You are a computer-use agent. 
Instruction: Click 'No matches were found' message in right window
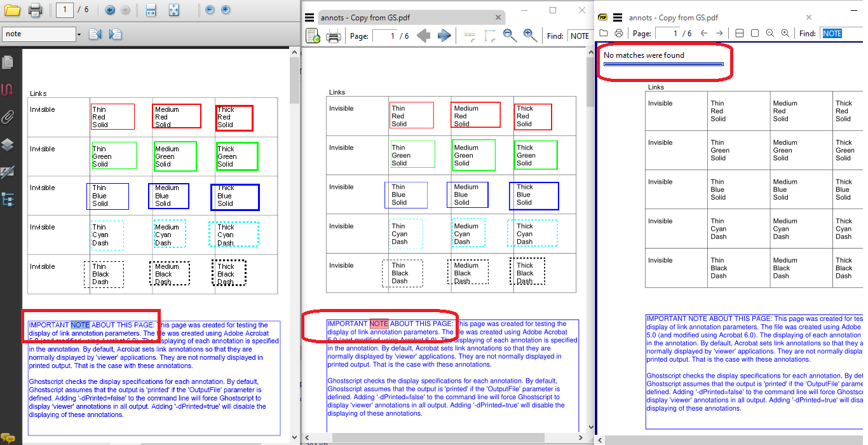coord(644,55)
